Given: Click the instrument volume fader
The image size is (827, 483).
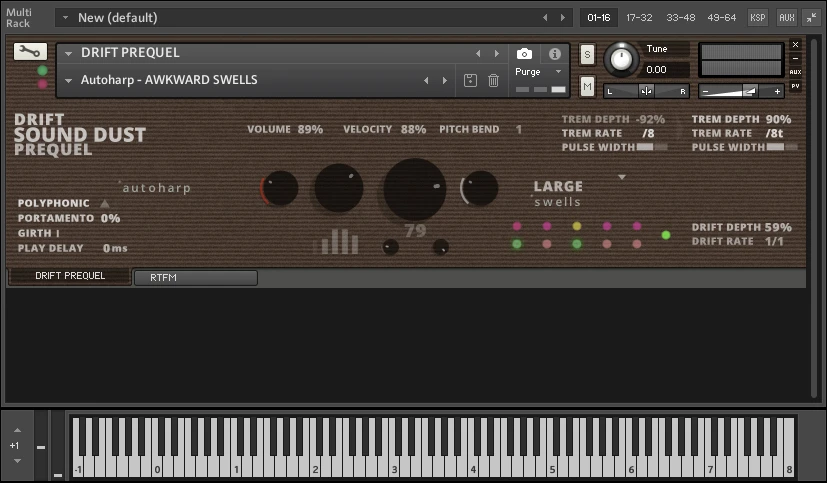Looking at the screenshot, I should [741, 91].
